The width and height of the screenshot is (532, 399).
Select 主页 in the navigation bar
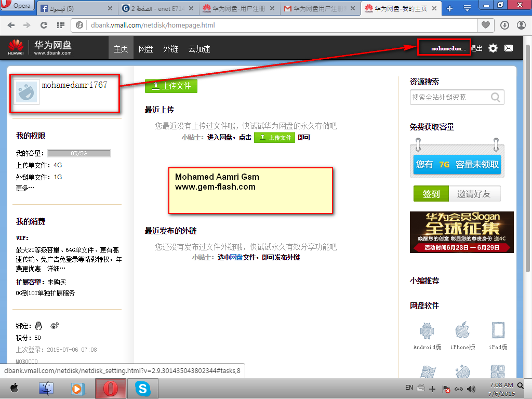point(121,49)
